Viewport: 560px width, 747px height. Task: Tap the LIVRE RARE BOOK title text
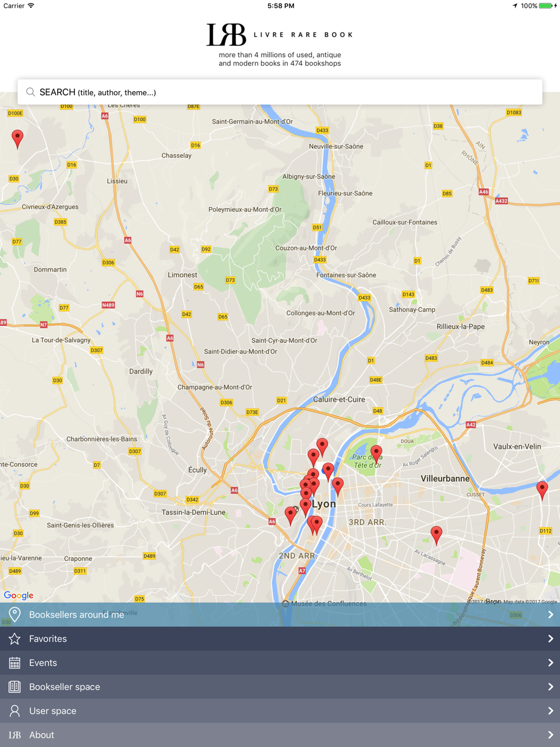click(x=304, y=35)
